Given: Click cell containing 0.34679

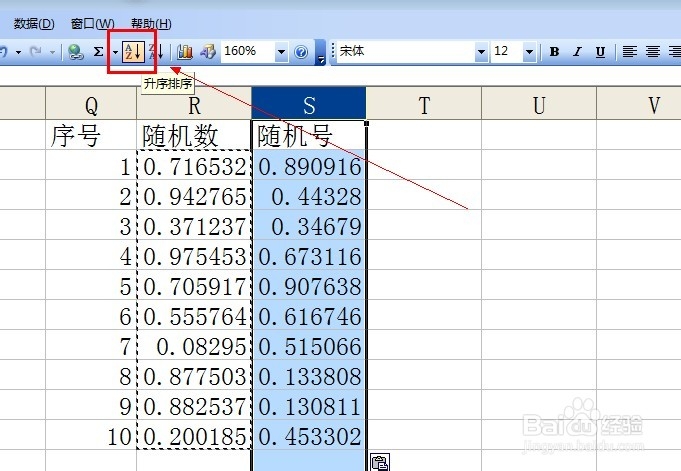Looking at the screenshot, I should click(x=309, y=226).
